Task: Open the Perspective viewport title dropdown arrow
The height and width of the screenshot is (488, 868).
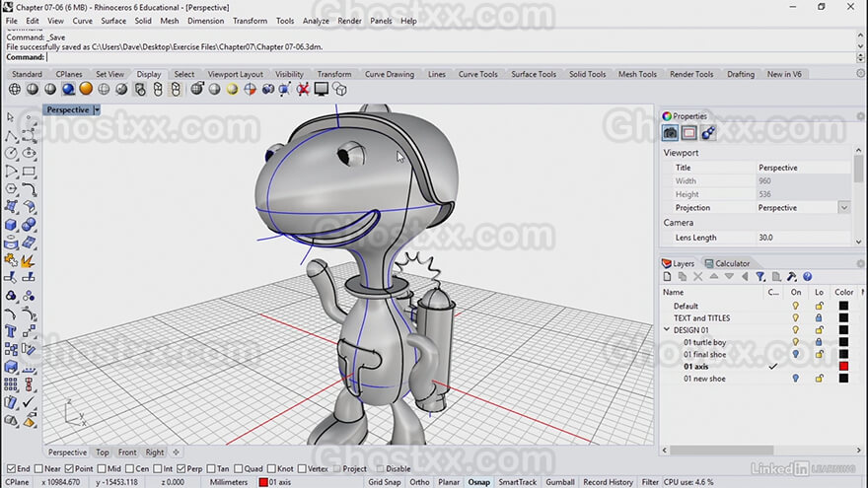Action: (97, 110)
